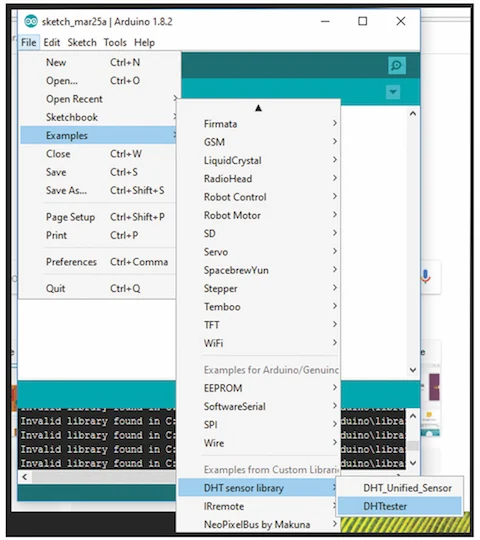The image size is (480, 540).
Task: Choose Quit in the File menu
Action: point(98,288)
